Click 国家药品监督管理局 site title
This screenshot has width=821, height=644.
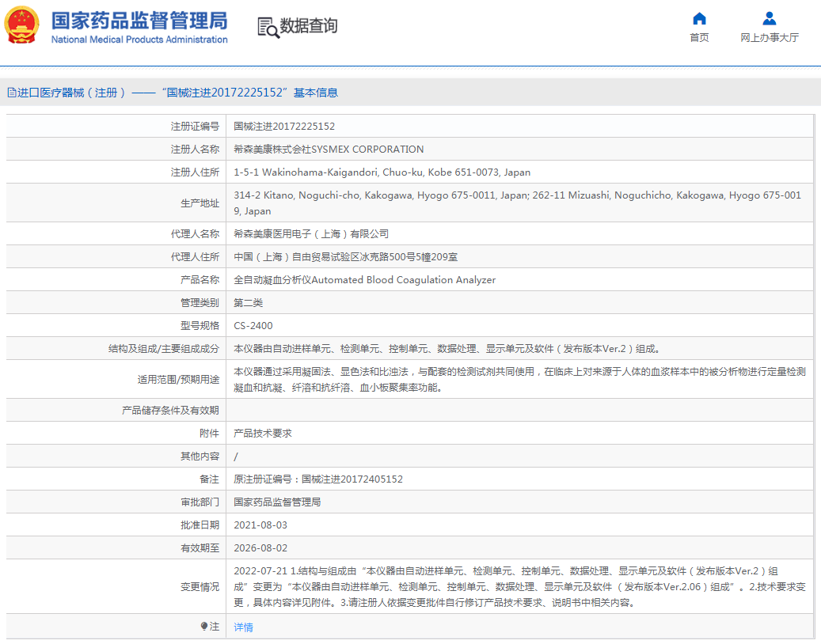[139, 21]
